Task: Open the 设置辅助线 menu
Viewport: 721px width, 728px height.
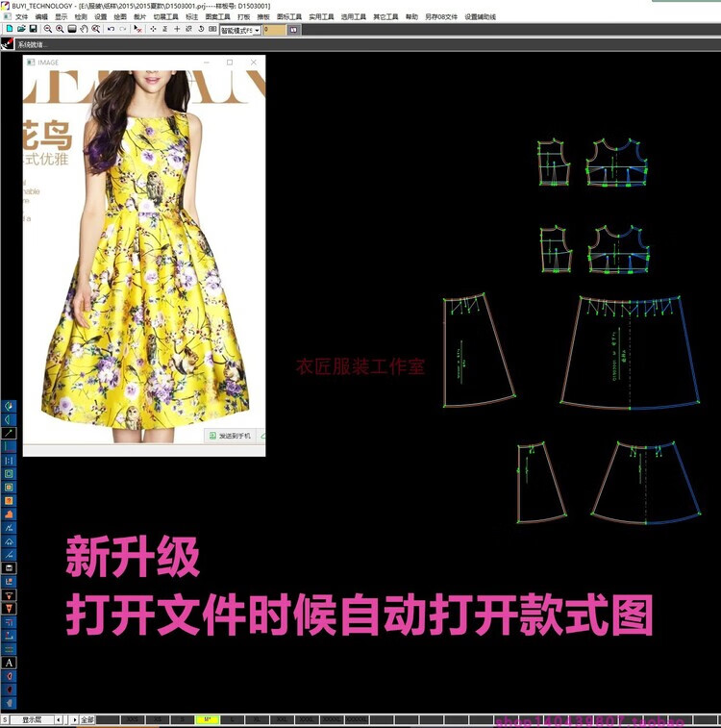Action: pos(481,16)
